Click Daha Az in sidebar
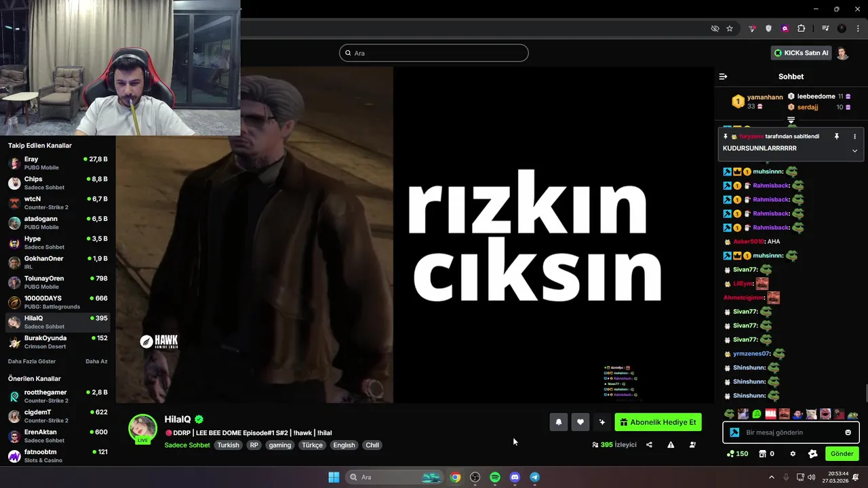Image resolution: width=868 pixels, height=488 pixels. click(96, 361)
